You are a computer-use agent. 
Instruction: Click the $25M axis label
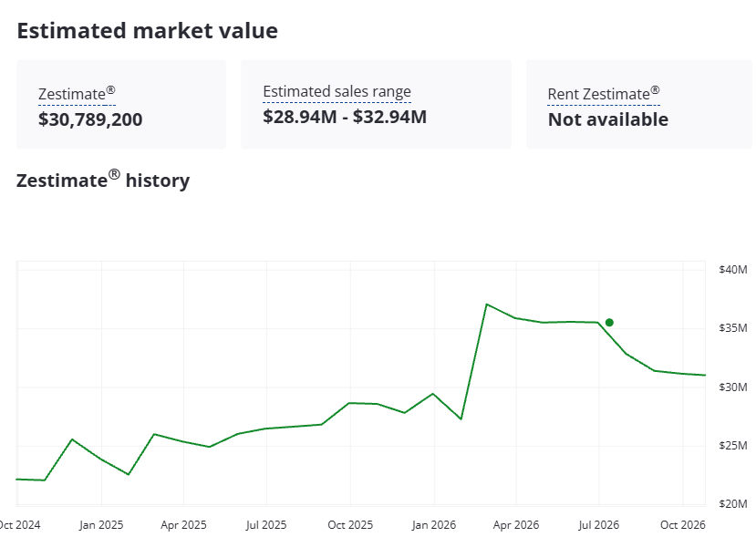(x=733, y=446)
